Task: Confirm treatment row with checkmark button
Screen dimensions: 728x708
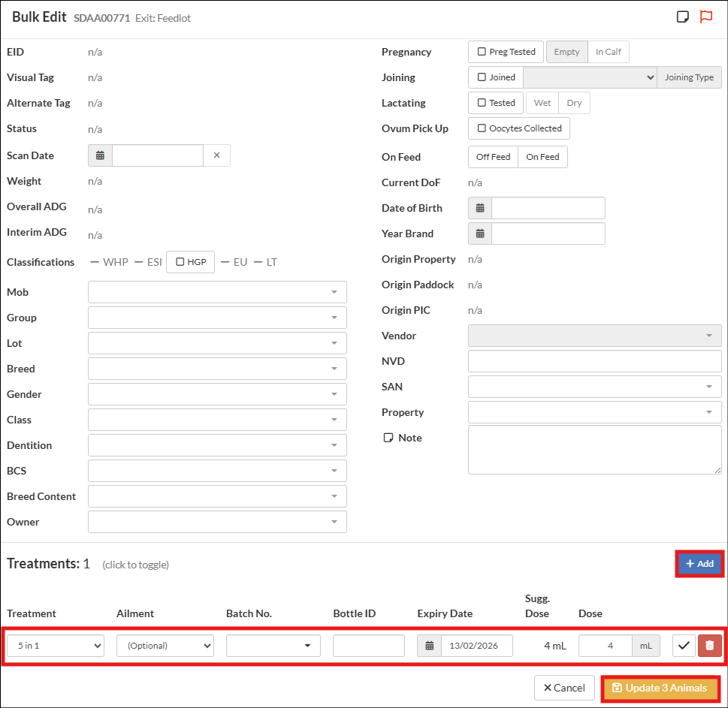Action: (x=684, y=646)
